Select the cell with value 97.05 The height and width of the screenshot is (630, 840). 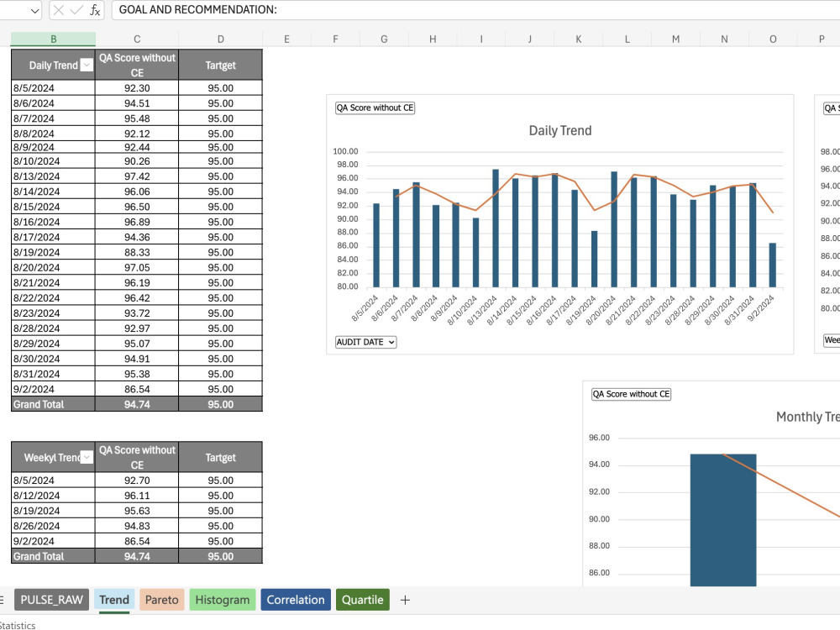pyautogui.click(x=137, y=267)
